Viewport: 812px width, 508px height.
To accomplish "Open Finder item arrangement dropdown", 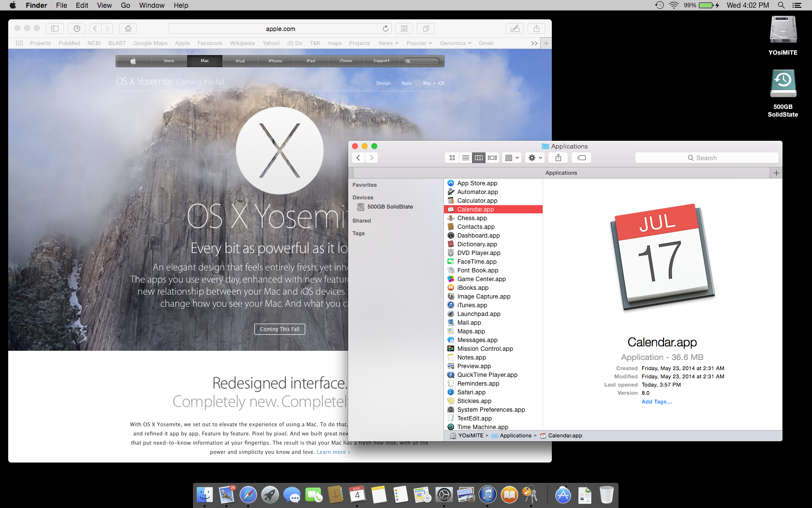I will [x=512, y=158].
